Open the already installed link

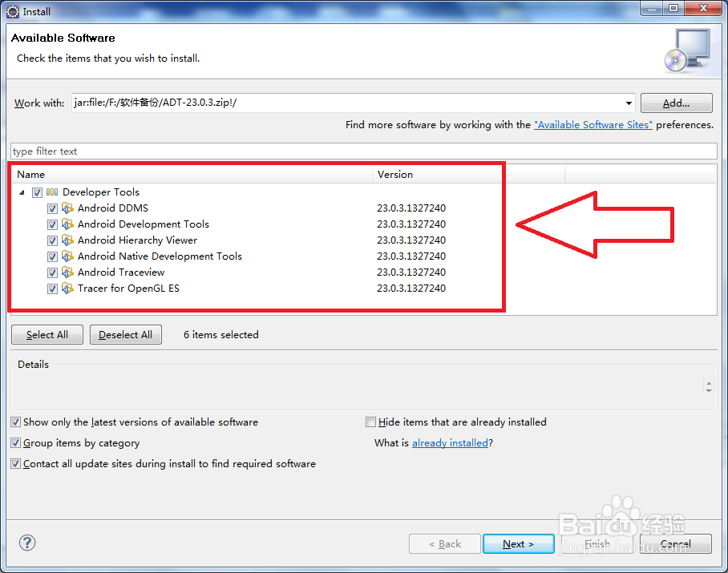tap(451, 443)
